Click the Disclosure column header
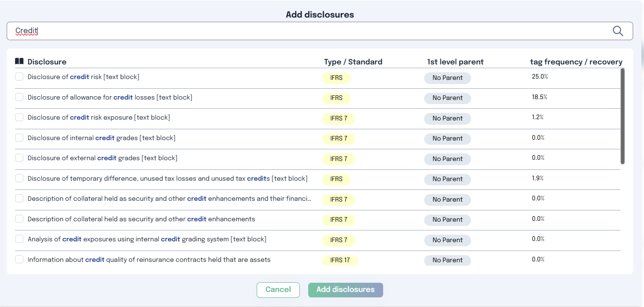The image size is (644, 307). (47, 61)
